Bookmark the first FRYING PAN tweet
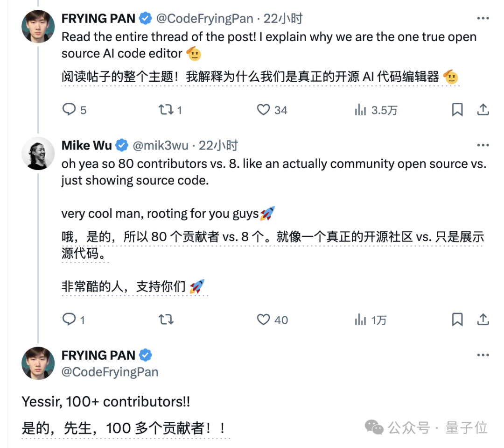504x448 pixels. tap(457, 110)
